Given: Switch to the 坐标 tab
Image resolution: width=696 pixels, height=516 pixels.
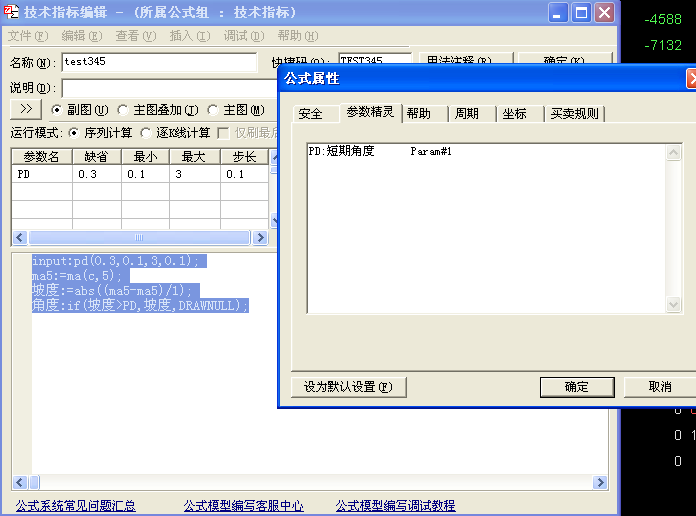Looking at the screenshot, I should click(515, 114).
